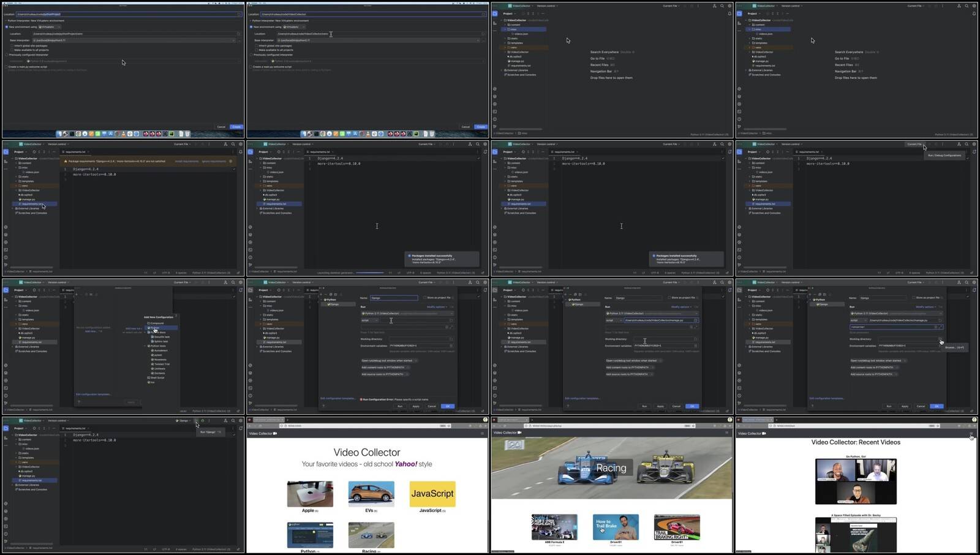Click the 'Install requirements' link in warning banner

click(186, 162)
